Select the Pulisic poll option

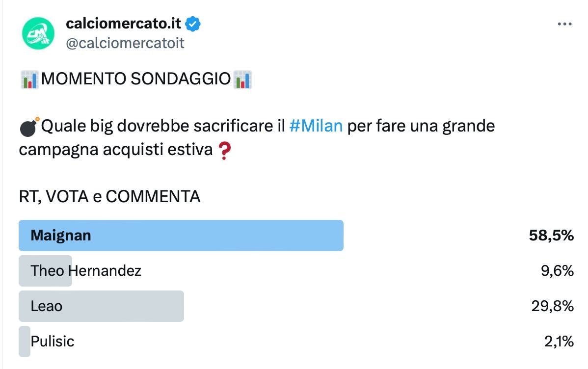coord(53,342)
